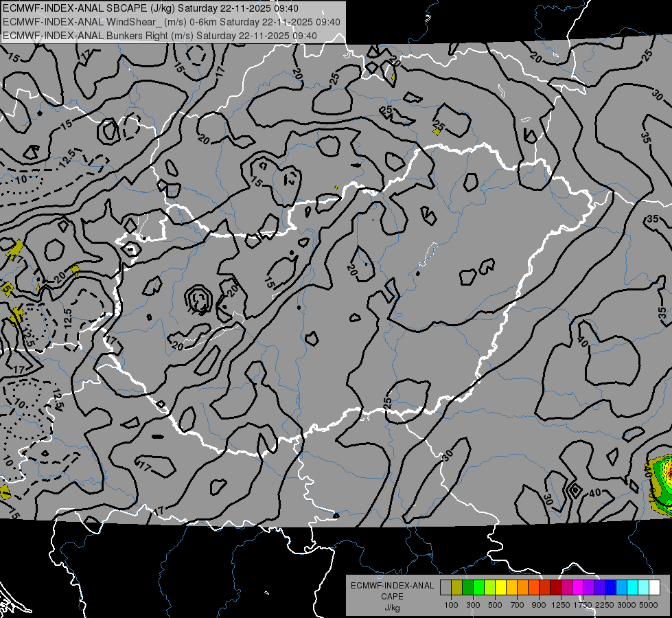The image size is (672, 618).
Task: Click the J/kg unit label in the legend
Action: click(x=392, y=608)
